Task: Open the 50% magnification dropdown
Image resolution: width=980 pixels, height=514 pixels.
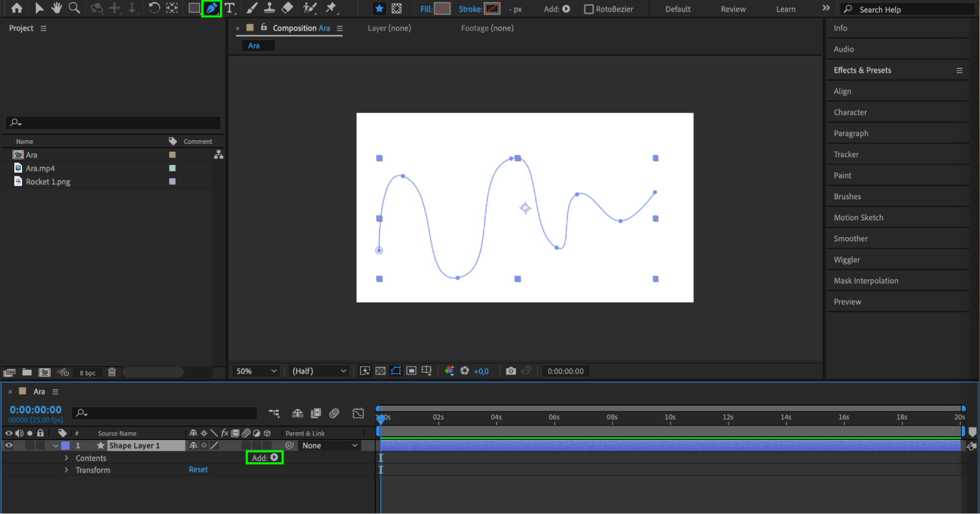Action: coord(256,371)
